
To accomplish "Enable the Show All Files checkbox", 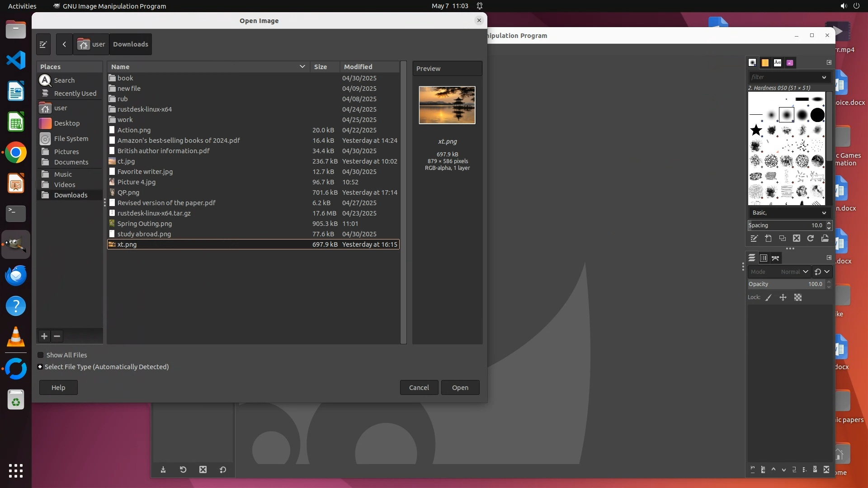I will coord(41,355).
